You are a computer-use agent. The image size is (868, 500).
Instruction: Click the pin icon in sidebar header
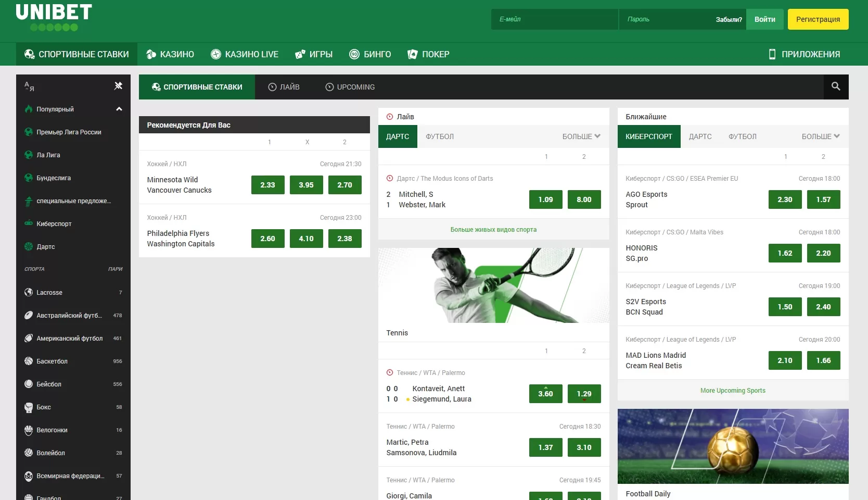click(118, 86)
